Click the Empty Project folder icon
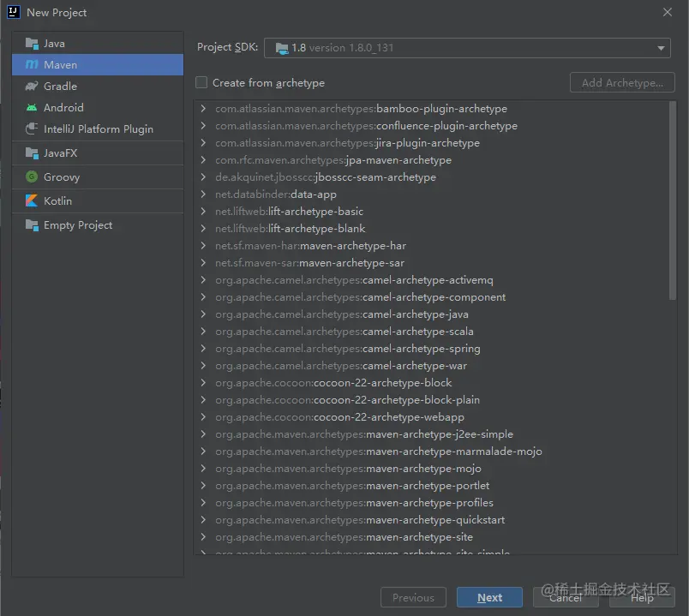Screen dimensions: 689x616 (x=32, y=225)
